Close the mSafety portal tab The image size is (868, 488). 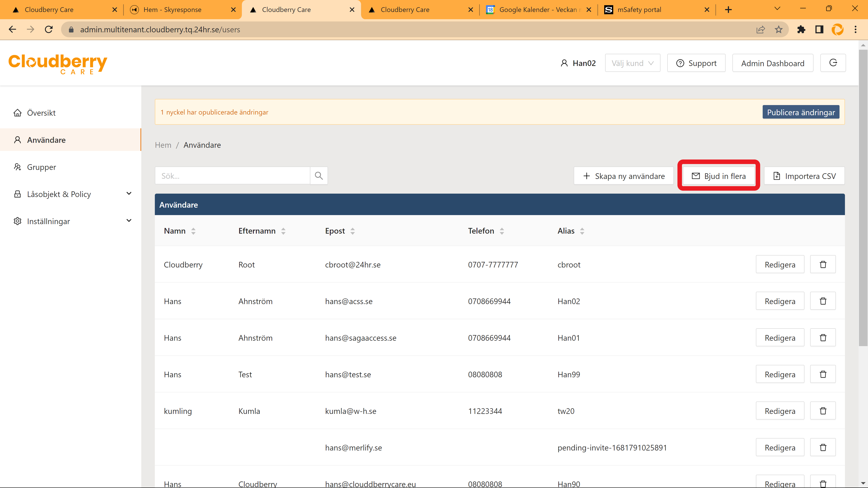707,10
